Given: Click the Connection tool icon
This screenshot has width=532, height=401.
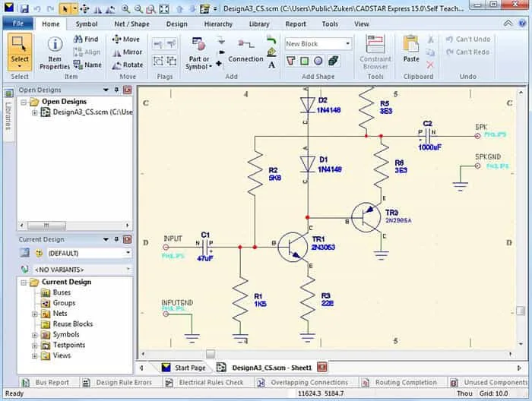Looking at the screenshot, I should [245, 46].
